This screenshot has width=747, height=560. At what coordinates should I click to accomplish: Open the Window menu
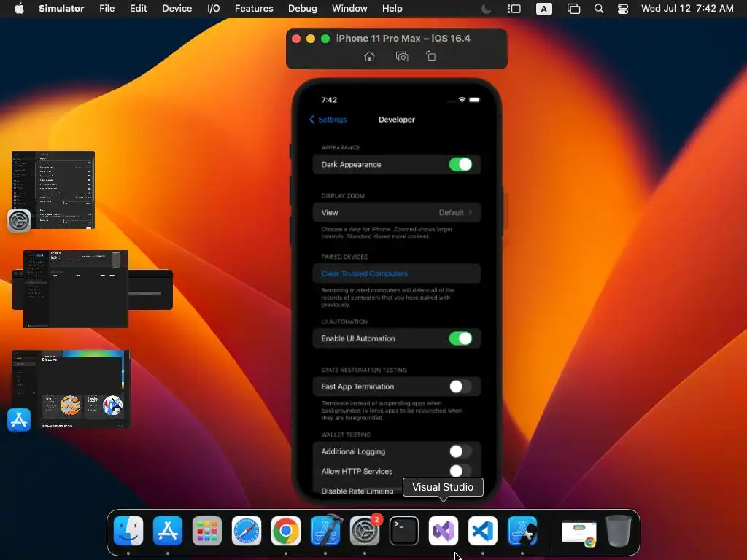[349, 9]
